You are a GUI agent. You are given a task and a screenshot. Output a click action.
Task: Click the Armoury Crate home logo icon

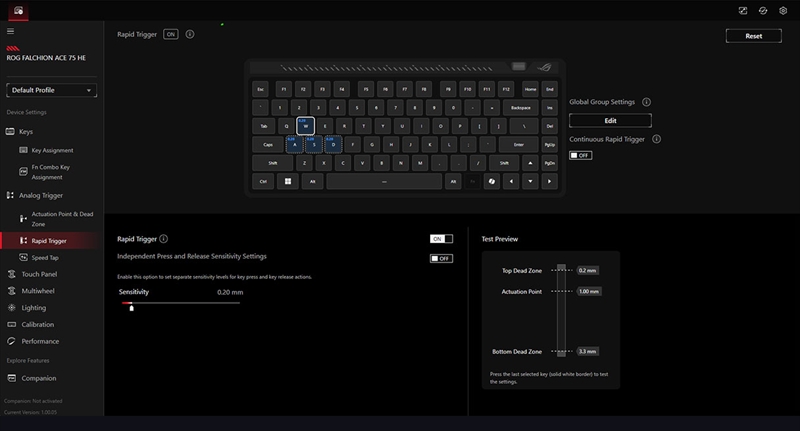click(x=15, y=10)
